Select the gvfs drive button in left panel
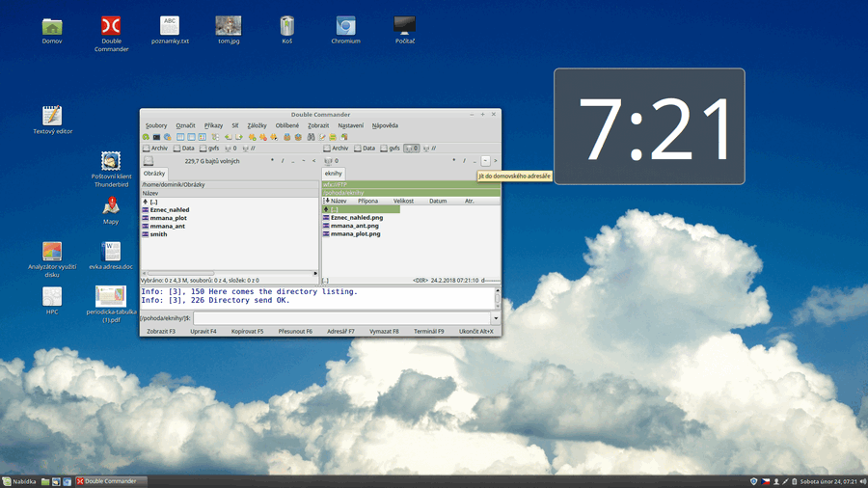The height and width of the screenshot is (488, 868). [208, 149]
